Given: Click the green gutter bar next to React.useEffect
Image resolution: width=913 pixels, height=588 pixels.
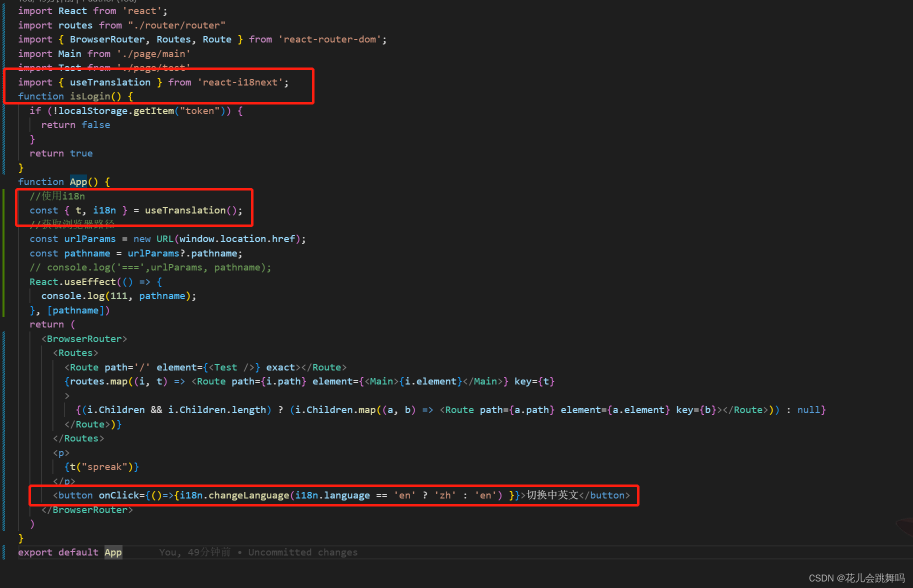Looking at the screenshot, I should pyautogui.click(x=4, y=281).
